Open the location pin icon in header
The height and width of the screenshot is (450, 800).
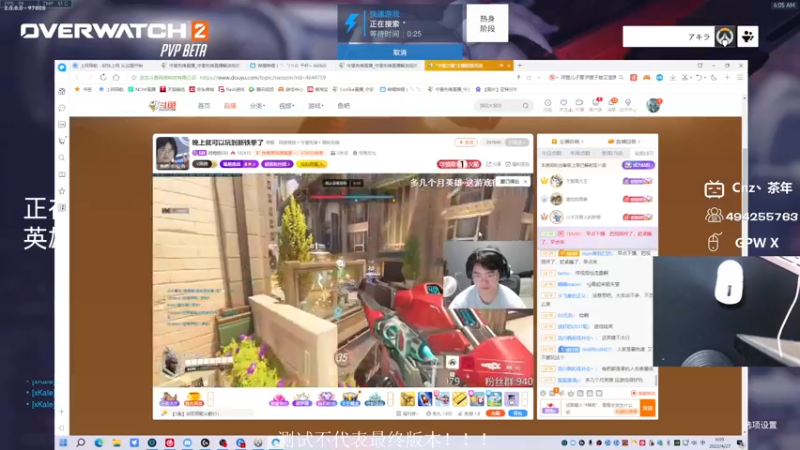[x=628, y=104]
